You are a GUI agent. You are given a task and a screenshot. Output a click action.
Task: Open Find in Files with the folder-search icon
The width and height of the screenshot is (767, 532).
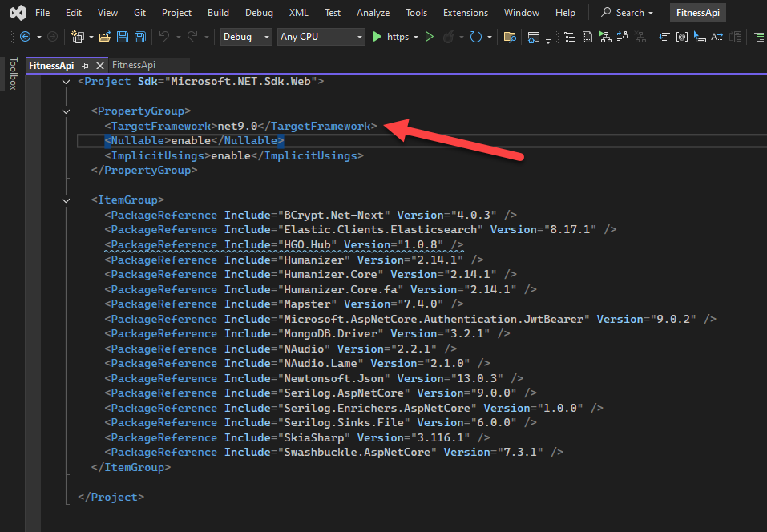coord(511,36)
